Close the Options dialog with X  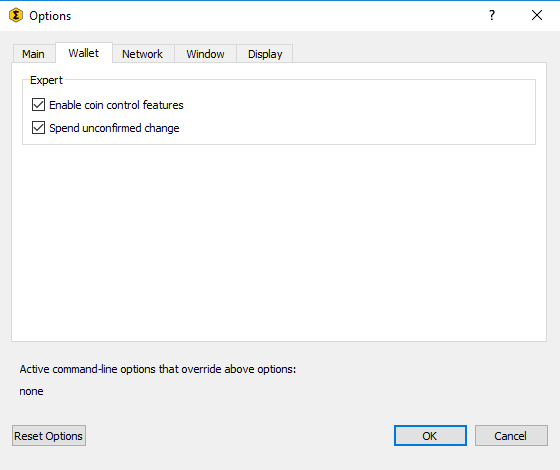(537, 15)
